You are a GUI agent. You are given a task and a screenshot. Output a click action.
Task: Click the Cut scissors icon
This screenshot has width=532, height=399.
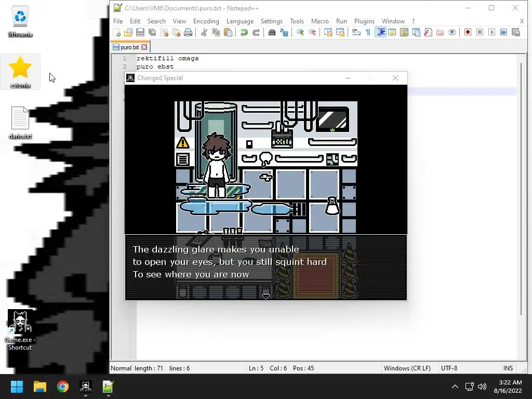click(204, 32)
